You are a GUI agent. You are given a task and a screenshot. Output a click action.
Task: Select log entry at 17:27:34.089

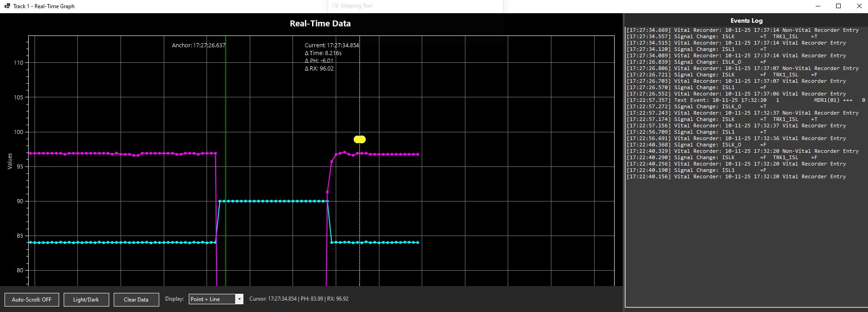[736, 55]
